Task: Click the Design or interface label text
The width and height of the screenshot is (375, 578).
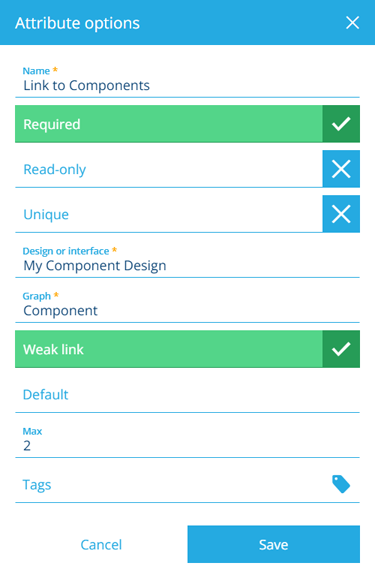Action: click(66, 251)
